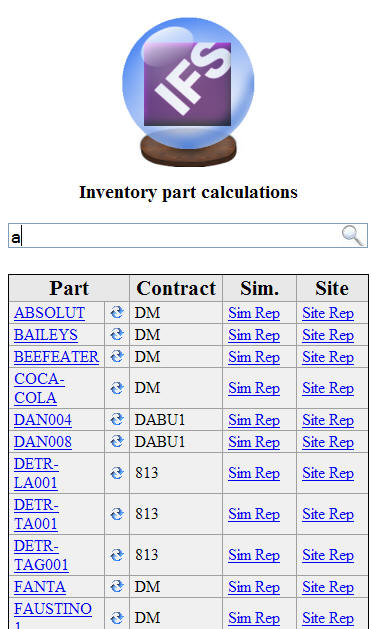
Task: Open Sim Rep for BAILEYS
Action: [x=254, y=335]
